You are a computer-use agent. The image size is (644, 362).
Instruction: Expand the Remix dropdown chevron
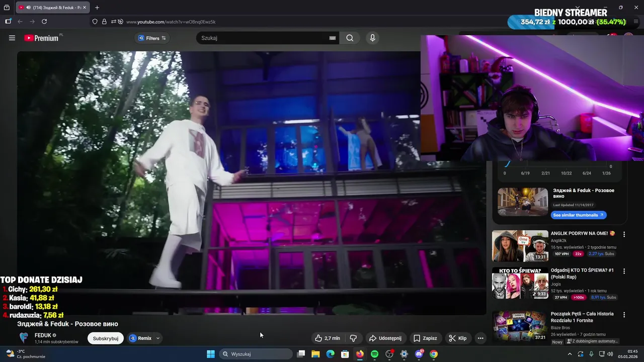[157, 338]
